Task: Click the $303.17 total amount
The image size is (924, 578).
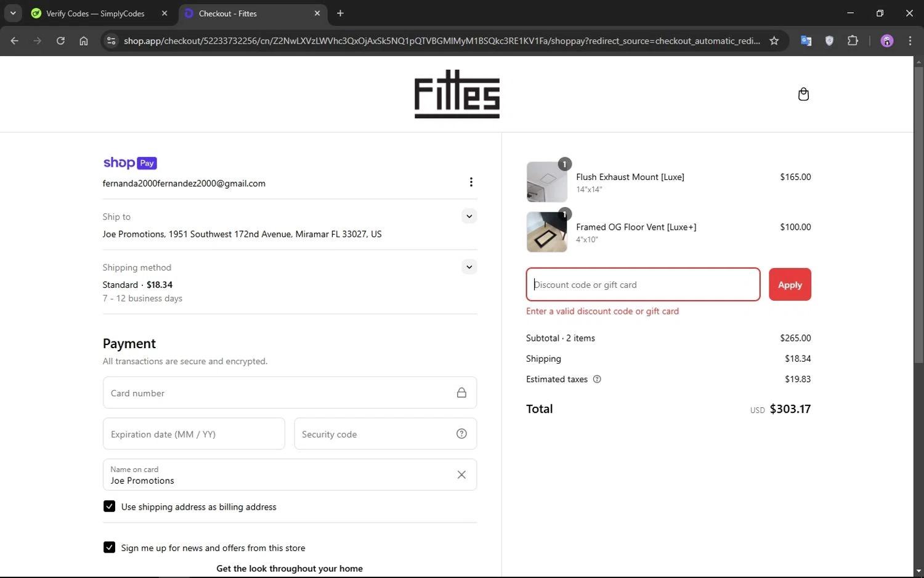Action: 790,409
